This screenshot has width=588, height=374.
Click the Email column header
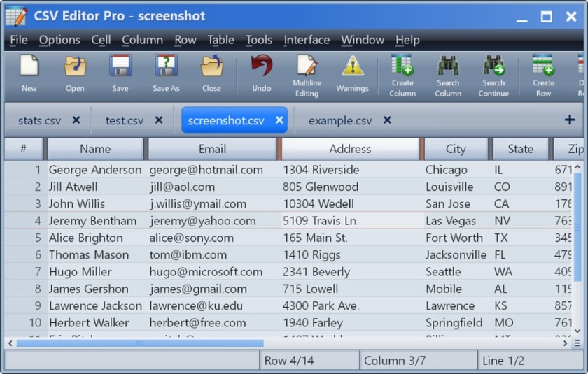pos(212,149)
